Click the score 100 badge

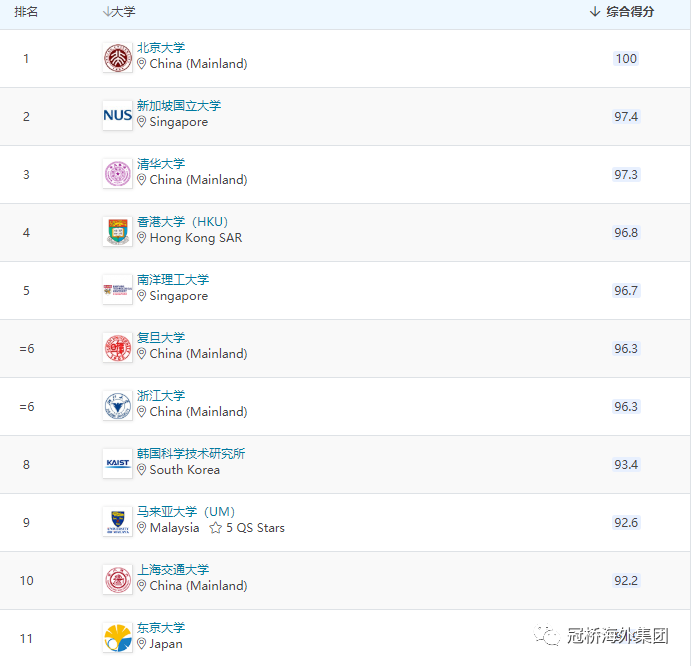[626, 58]
